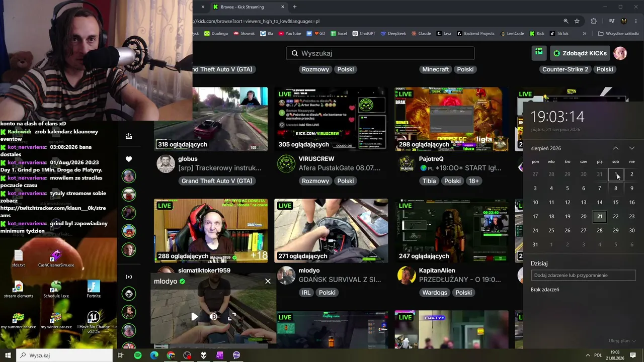Click the Chrome address bar URL
Screen dimensions: 644x362
tap(257, 21)
